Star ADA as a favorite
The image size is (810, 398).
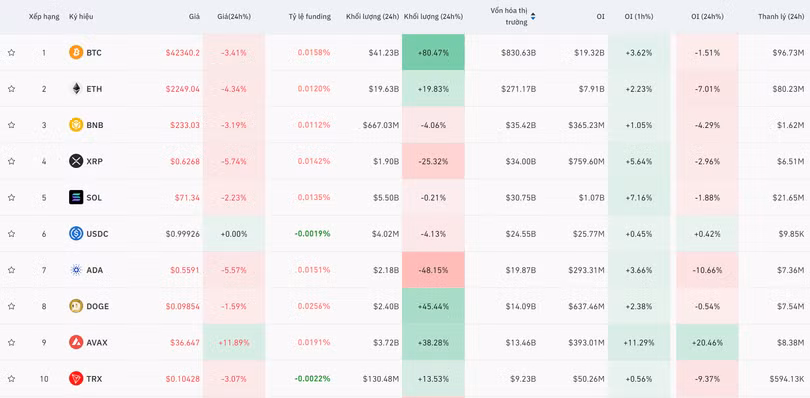(11, 270)
